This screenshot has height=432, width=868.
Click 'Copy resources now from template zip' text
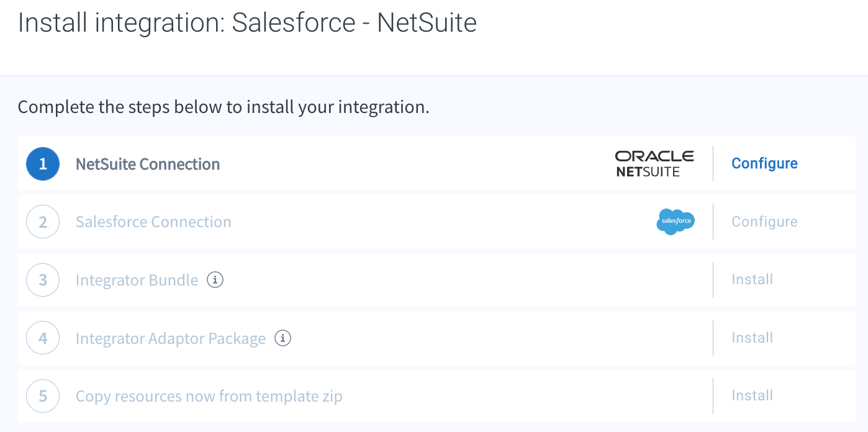(209, 396)
